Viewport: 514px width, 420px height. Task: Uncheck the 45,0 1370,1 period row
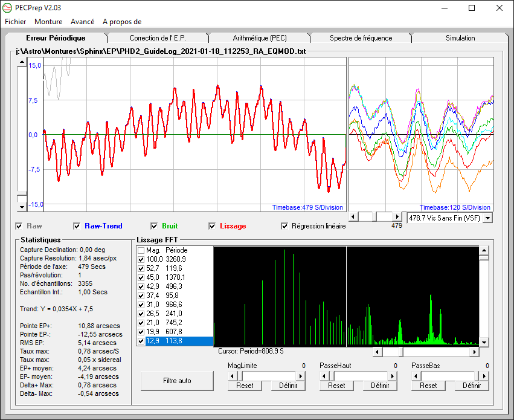(x=141, y=278)
